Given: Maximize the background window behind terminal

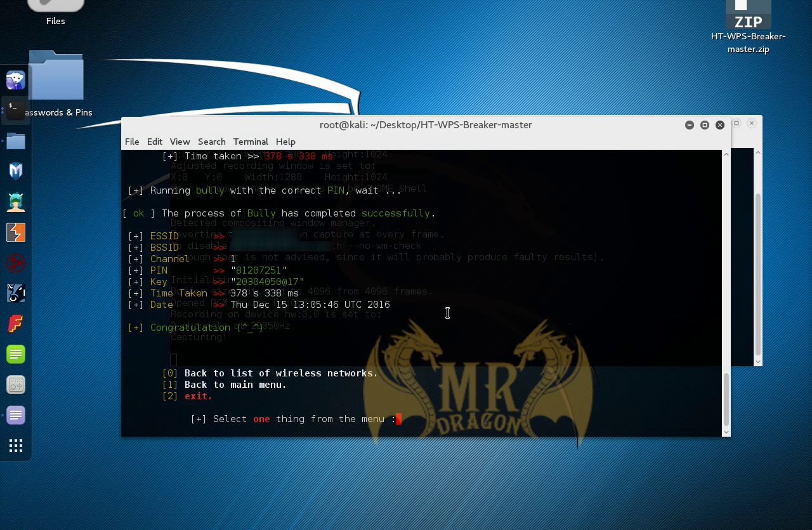Looking at the screenshot, I should coord(737,123).
